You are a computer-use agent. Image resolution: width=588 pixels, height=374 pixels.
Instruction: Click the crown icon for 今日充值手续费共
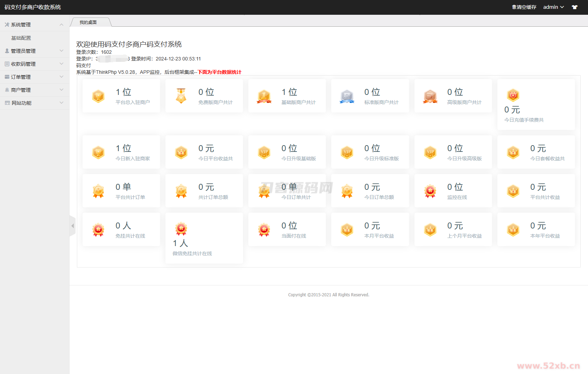pyautogui.click(x=513, y=95)
